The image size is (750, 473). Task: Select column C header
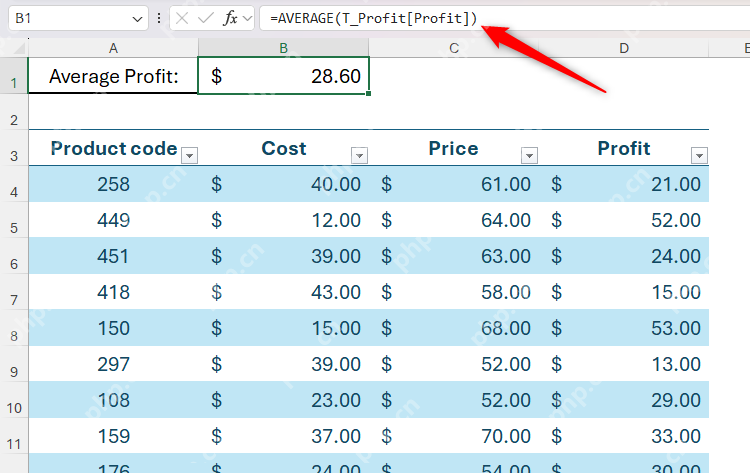click(454, 48)
